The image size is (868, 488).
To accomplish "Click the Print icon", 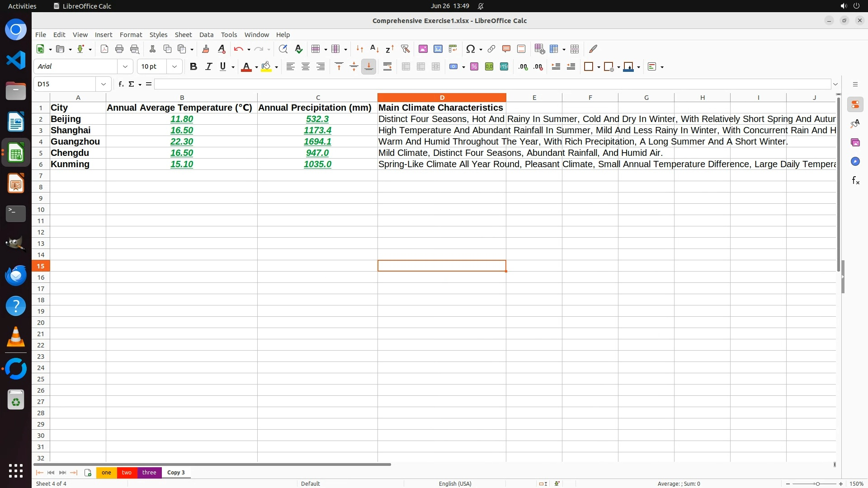I will click(119, 49).
